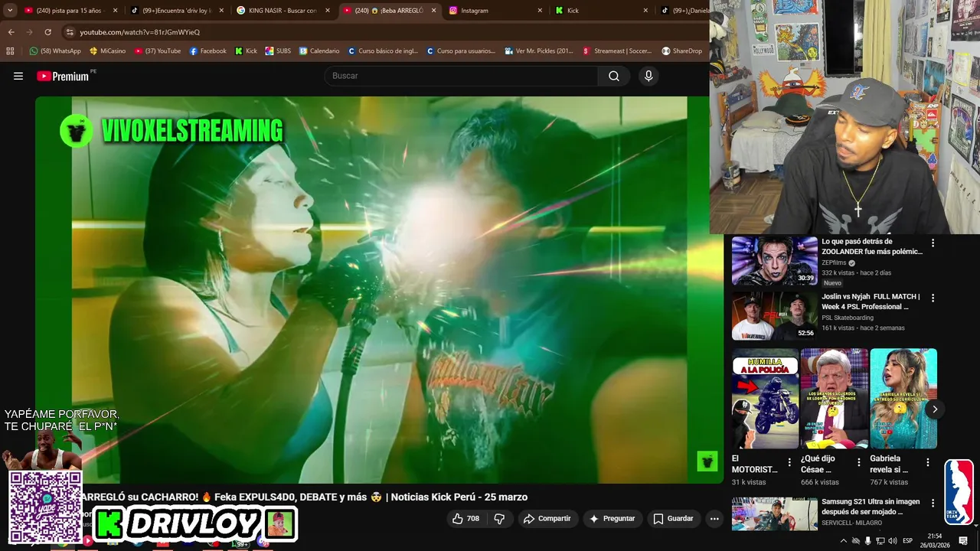Screen dimensions: 980x551
Task: Close the Instagram tab
Action: click(x=540, y=11)
